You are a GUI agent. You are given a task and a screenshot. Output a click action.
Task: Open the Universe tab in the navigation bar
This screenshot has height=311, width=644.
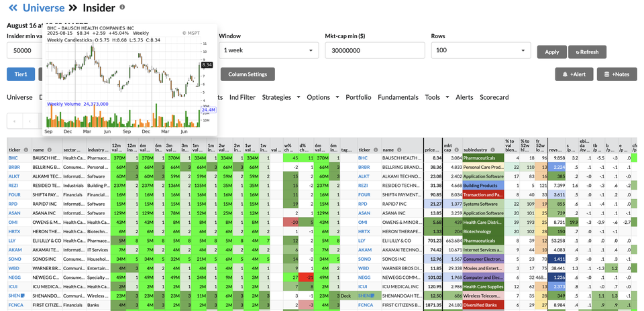point(19,97)
